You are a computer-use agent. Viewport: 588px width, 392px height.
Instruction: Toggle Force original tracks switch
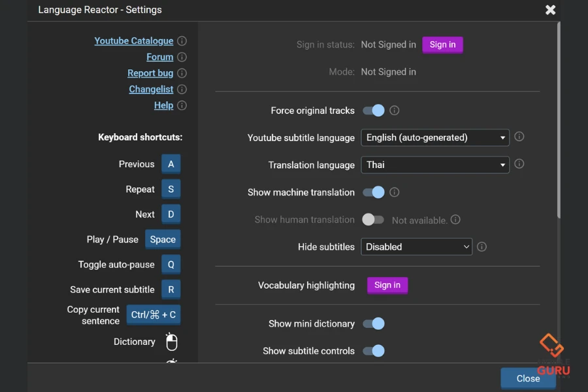point(374,110)
